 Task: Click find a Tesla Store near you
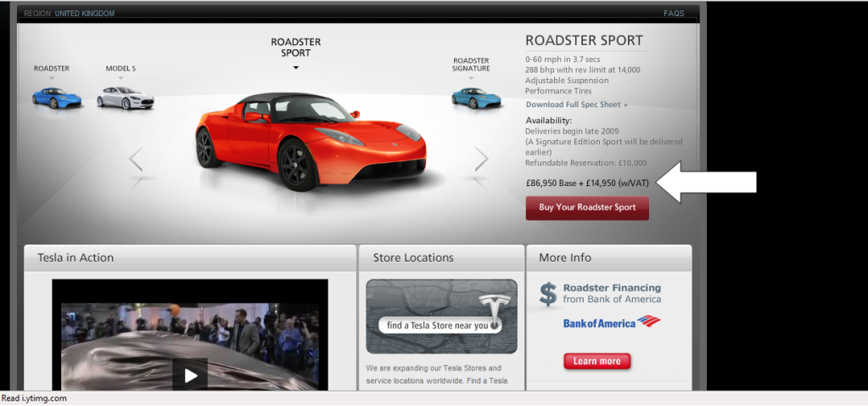click(x=440, y=325)
